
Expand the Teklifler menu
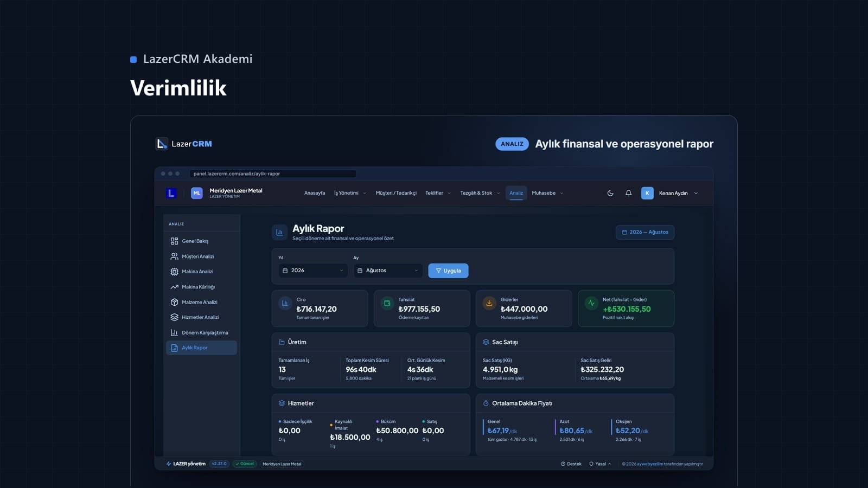coord(438,193)
